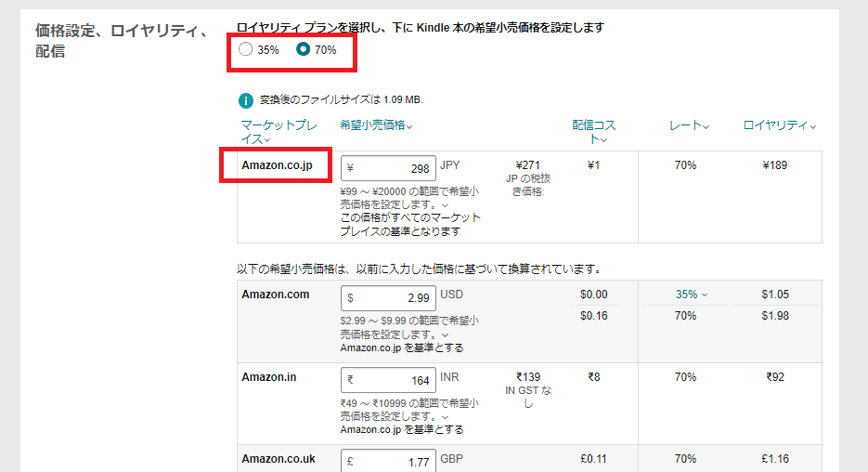Click the ₹92 royalty value
This screenshot has height=472, width=868.
775,376
